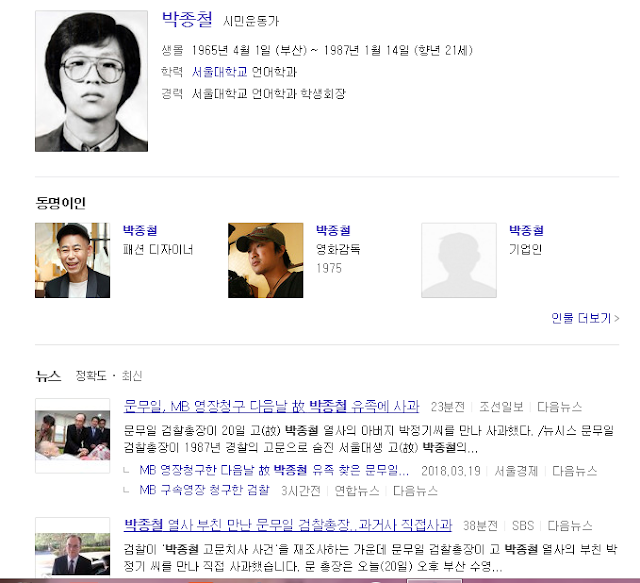The width and height of the screenshot is (640, 583).
Task: Sort news by 정확도
Action: pyautogui.click(x=91, y=376)
